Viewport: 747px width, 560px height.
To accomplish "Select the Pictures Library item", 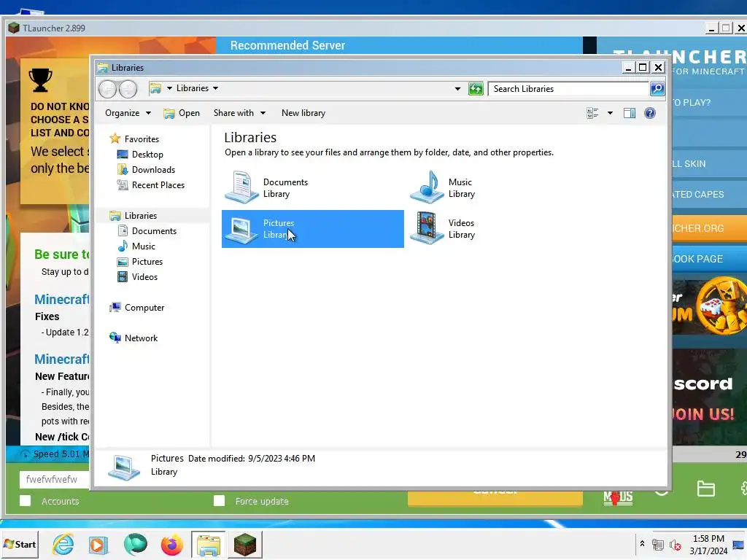I will click(x=312, y=229).
